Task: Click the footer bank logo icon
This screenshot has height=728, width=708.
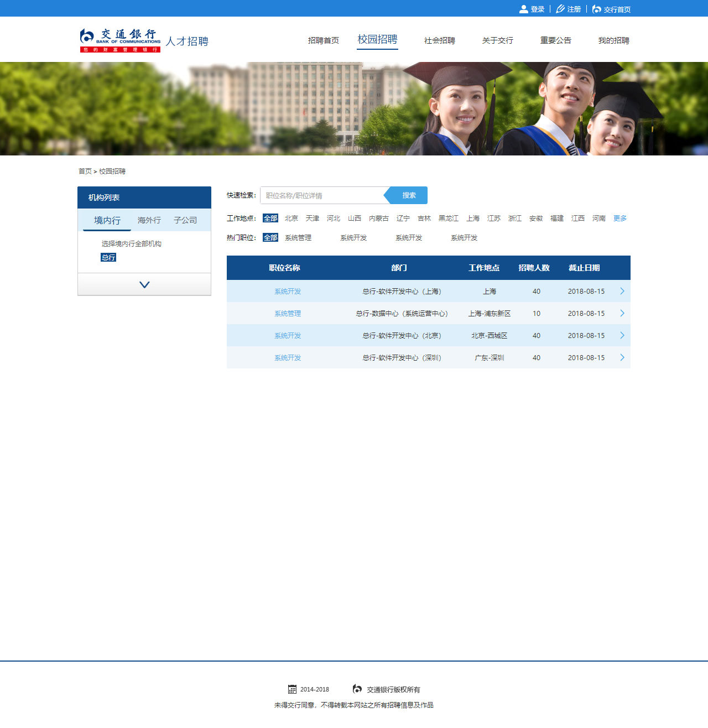Action: [x=357, y=689]
